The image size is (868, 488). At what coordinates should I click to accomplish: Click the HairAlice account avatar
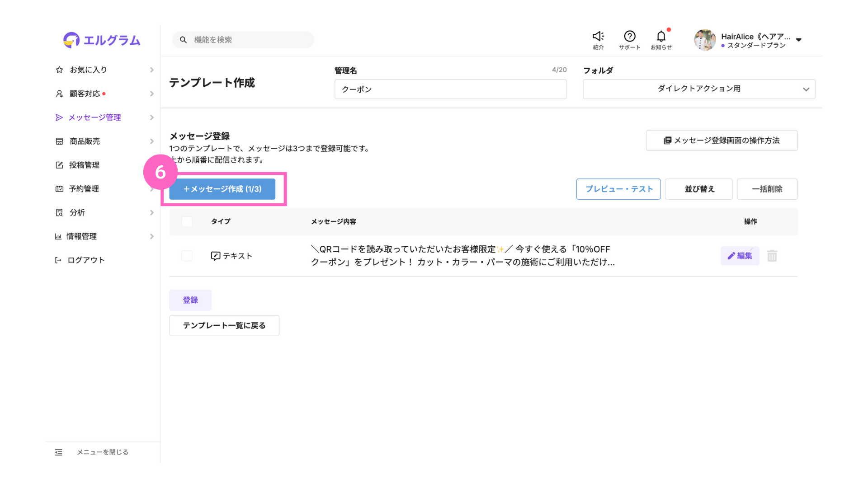[x=705, y=40]
